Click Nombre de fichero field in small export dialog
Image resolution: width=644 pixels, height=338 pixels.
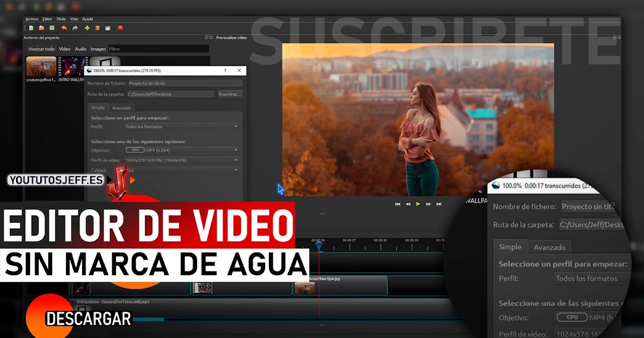(185, 83)
